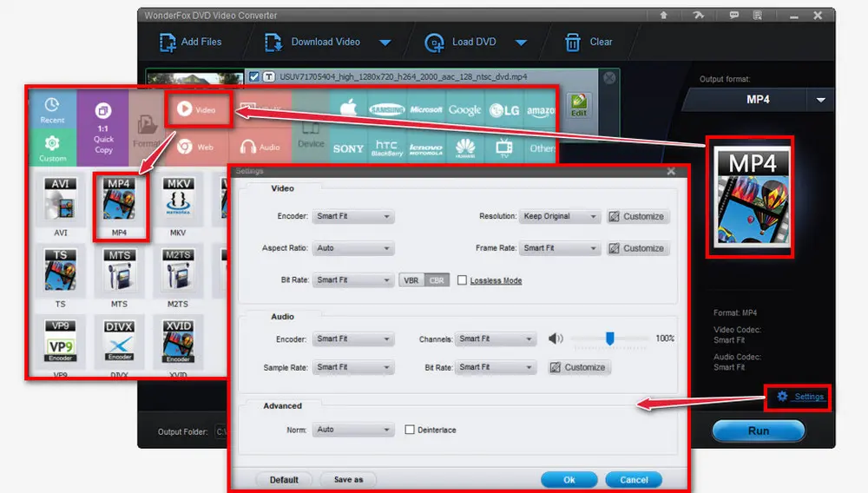Open the Settings link below codec info

click(x=801, y=397)
